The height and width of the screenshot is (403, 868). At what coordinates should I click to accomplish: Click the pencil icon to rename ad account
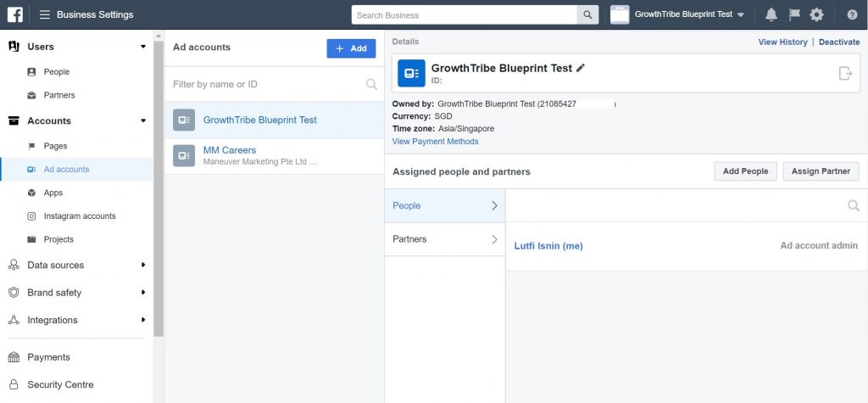(x=580, y=68)
